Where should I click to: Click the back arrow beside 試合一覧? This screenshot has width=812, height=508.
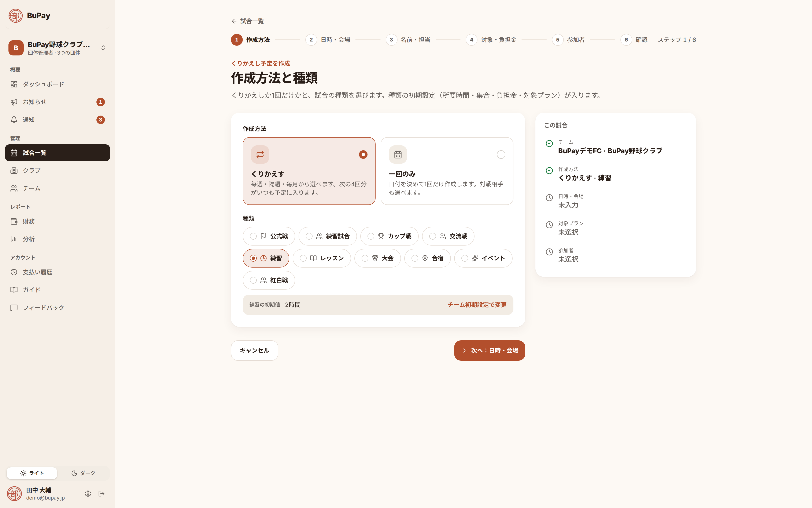pos(234,21)
